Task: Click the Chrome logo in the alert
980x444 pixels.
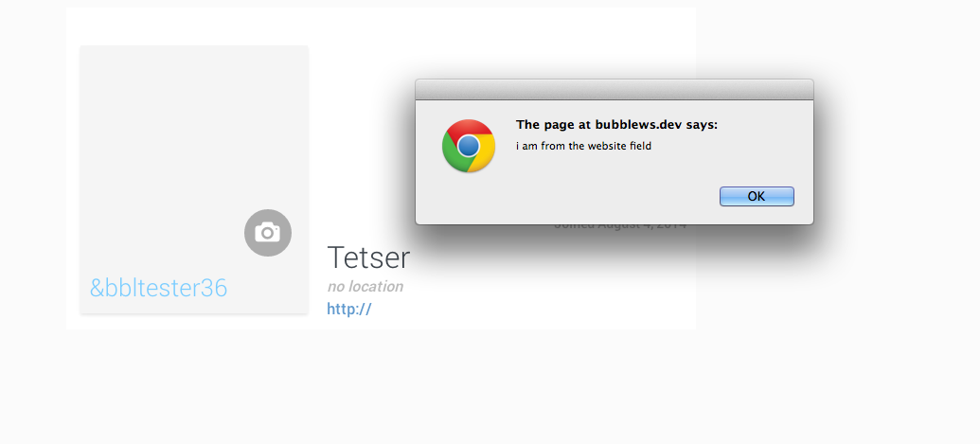Action: pyautogui.click(x=469, y=146)
